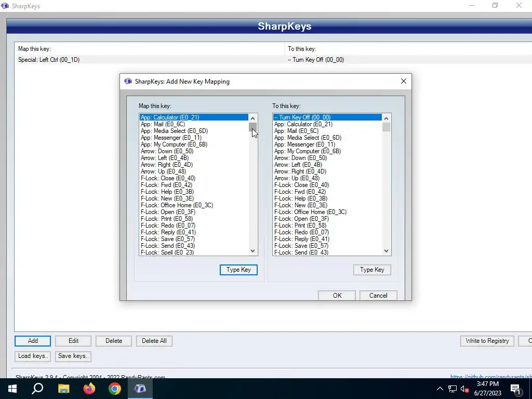Viewport: 532px width, 399px height.
Task: Open notification center icon
Action: click(x=515, y=389)
